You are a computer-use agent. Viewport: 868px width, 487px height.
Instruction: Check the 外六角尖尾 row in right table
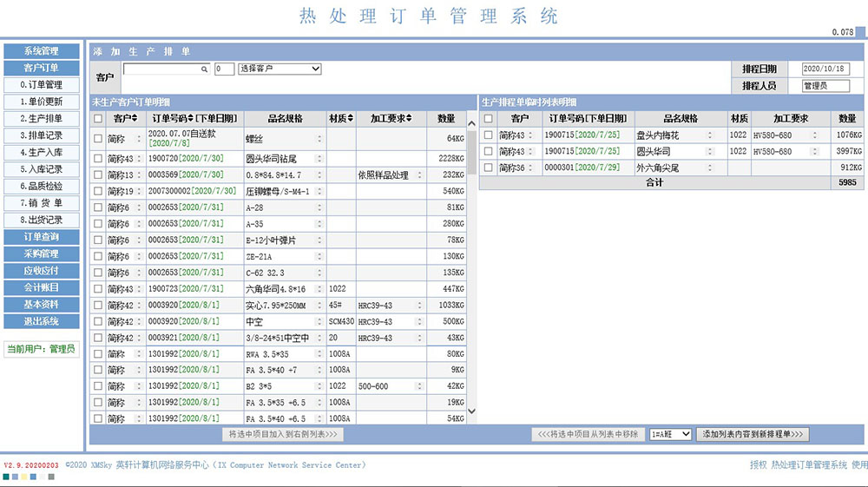tap(489, 168)
